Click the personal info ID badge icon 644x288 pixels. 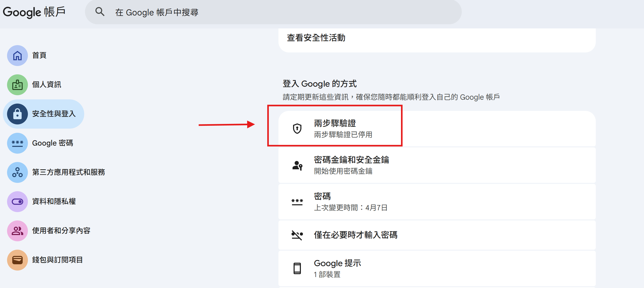[17, 85]
